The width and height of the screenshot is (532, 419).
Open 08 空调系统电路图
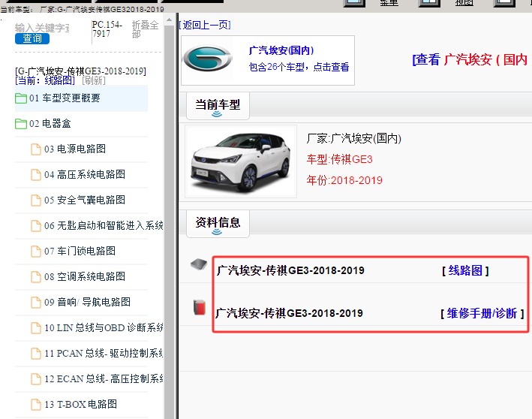coord(85,277)
